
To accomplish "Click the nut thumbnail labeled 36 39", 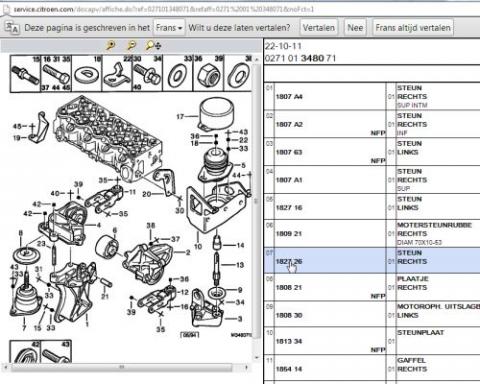I will tap(208, 73).
